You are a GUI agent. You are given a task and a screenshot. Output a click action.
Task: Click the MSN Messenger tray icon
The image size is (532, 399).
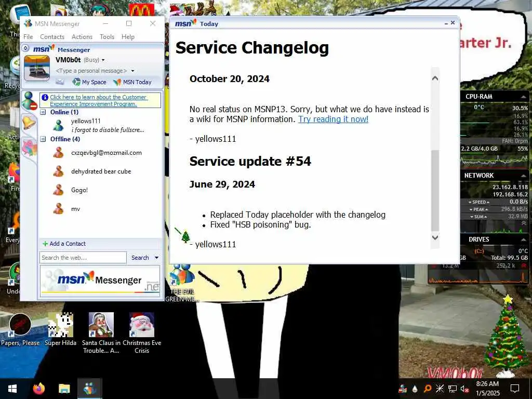(x=403, y=389)
